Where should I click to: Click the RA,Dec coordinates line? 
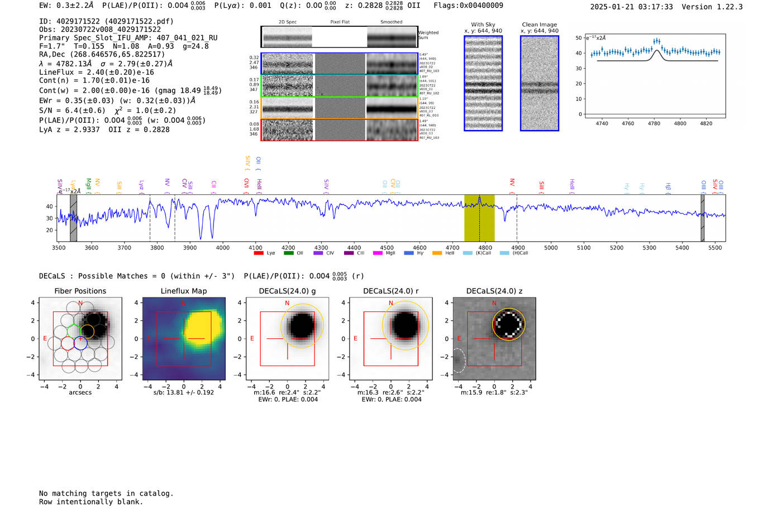102,54
